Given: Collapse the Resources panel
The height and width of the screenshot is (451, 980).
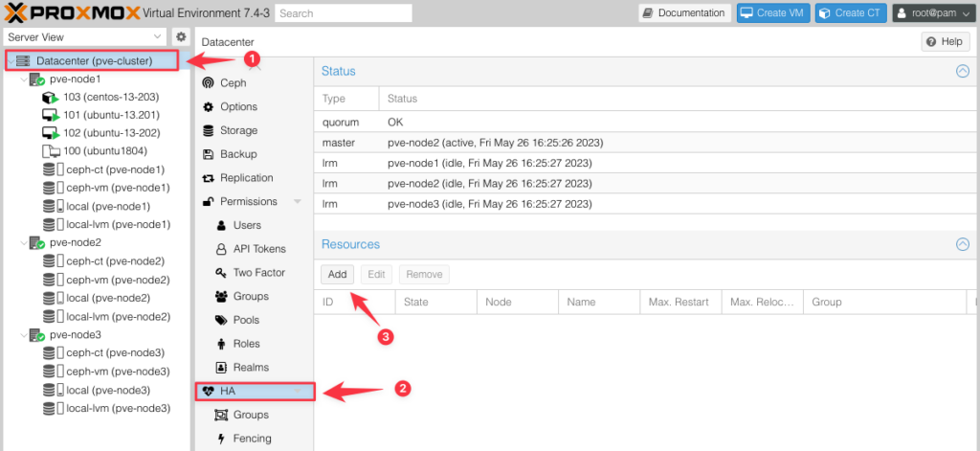Looking at the screenshot, I should (963, 244).
